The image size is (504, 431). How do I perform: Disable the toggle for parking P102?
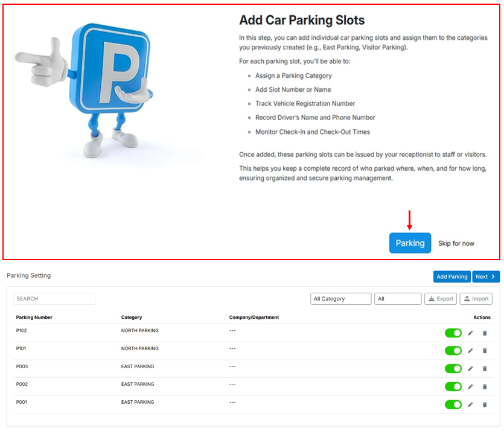(x=453, y=333)
